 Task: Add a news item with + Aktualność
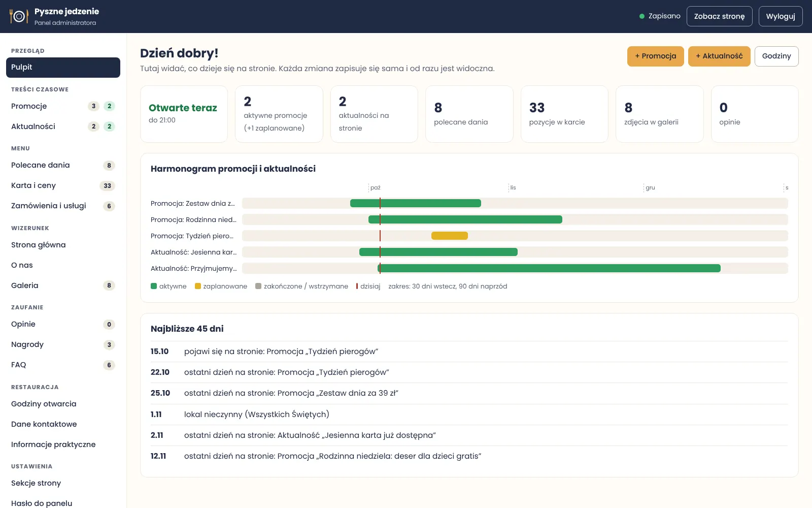pyautogui.click(x=719, y=56)
